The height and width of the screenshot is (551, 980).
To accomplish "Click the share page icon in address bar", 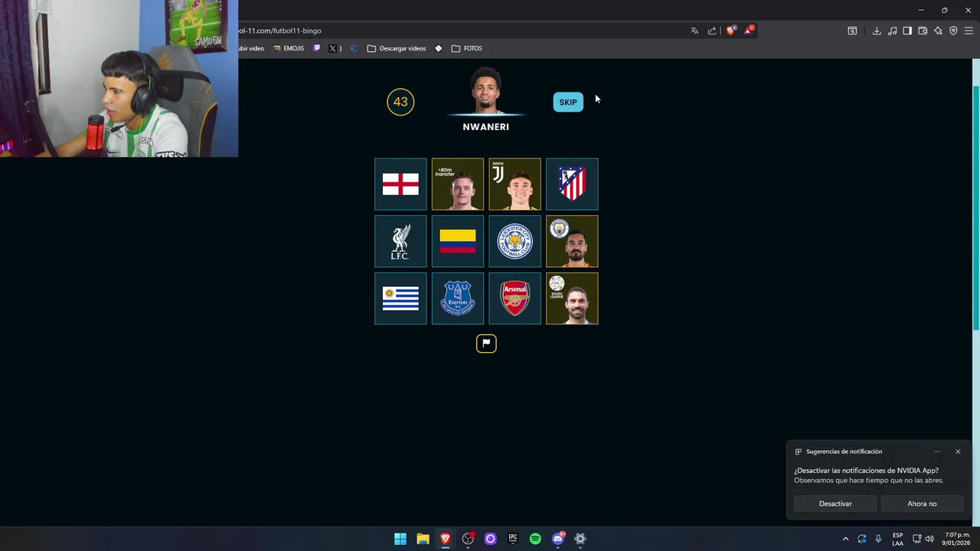I will pyautogui.click(x=712, y=31).
